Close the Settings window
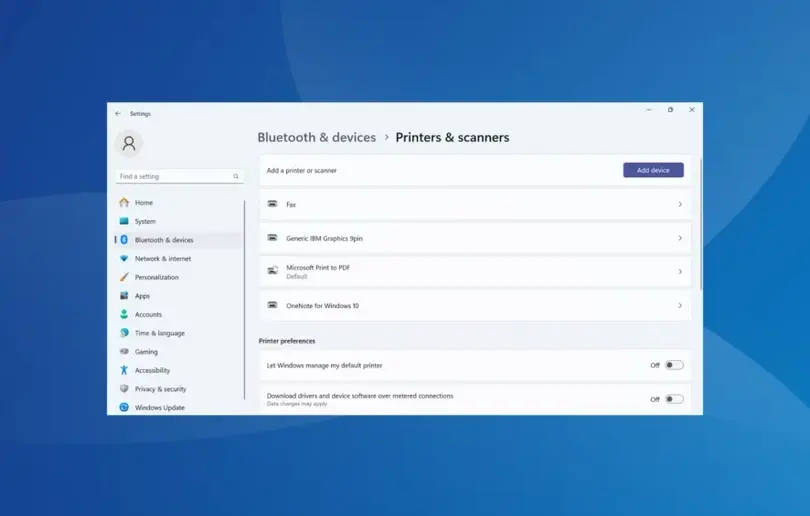The height and width of the screenshot is (516, 810). (x=692, y=110)
